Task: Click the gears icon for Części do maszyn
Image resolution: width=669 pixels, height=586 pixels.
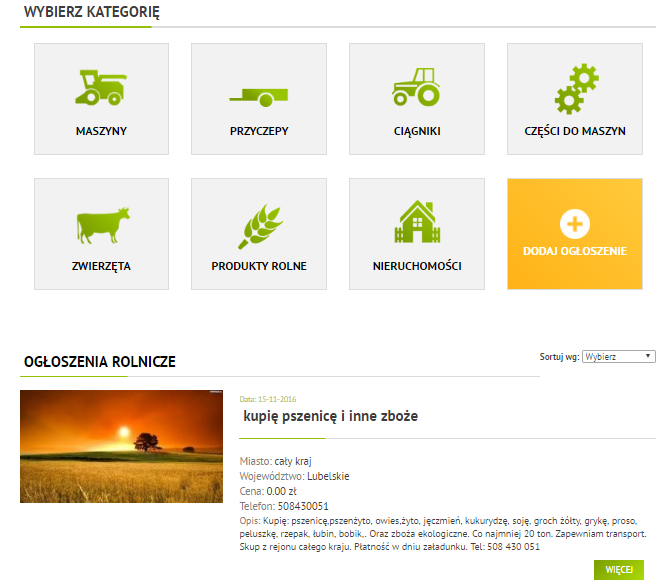Action: (x=575, y=88)
